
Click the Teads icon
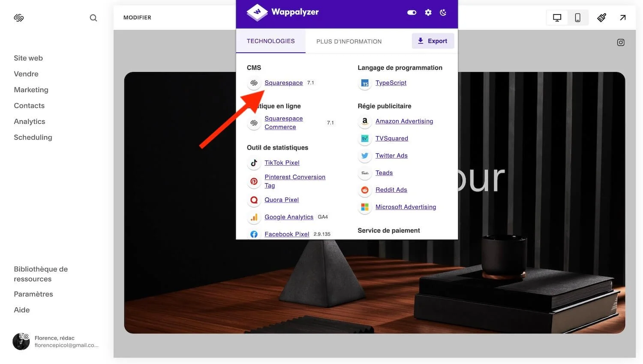pos(365,173)
